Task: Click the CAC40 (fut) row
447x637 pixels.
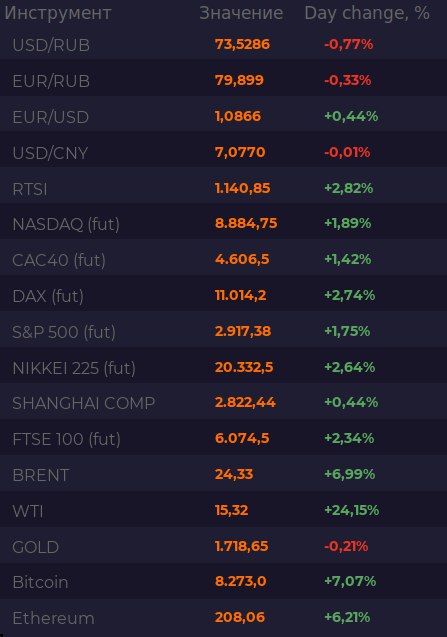Action: (224, 259)
